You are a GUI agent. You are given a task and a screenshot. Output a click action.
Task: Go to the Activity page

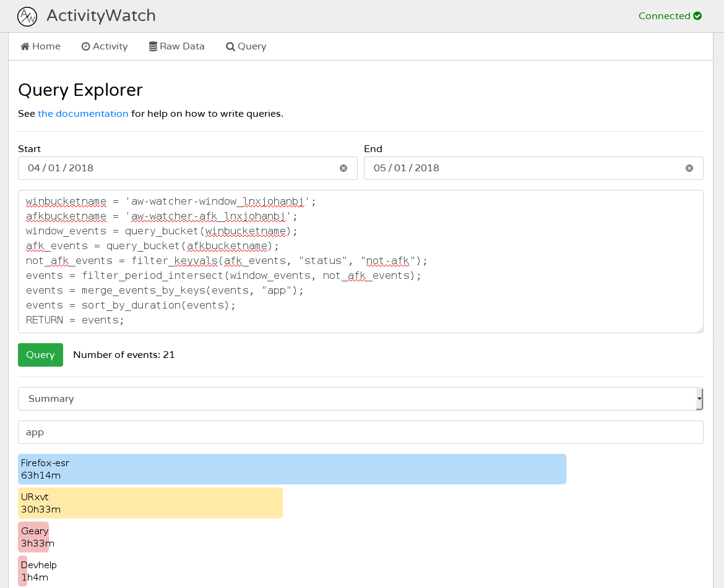[105, 46]
